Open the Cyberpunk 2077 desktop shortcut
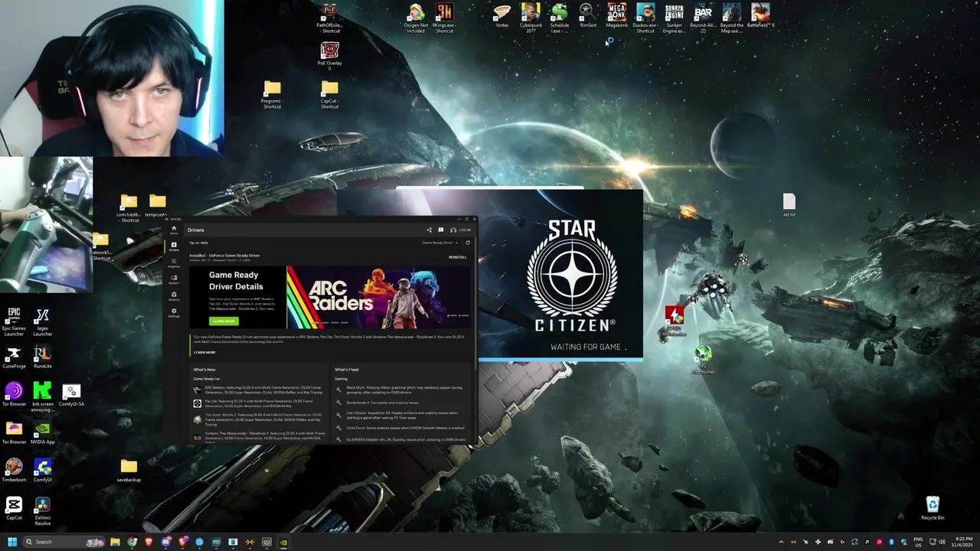 (531, 18)
